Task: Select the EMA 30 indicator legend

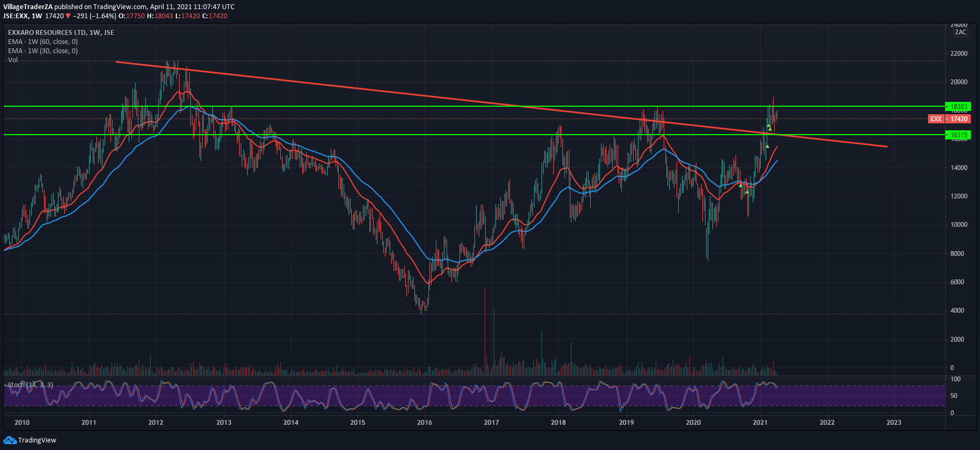Action: click(43, 51)
